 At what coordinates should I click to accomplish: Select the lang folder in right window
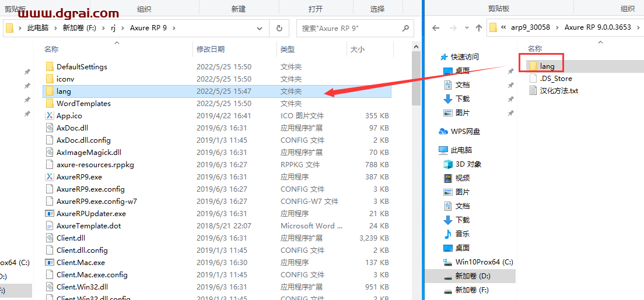click(547, 66)
